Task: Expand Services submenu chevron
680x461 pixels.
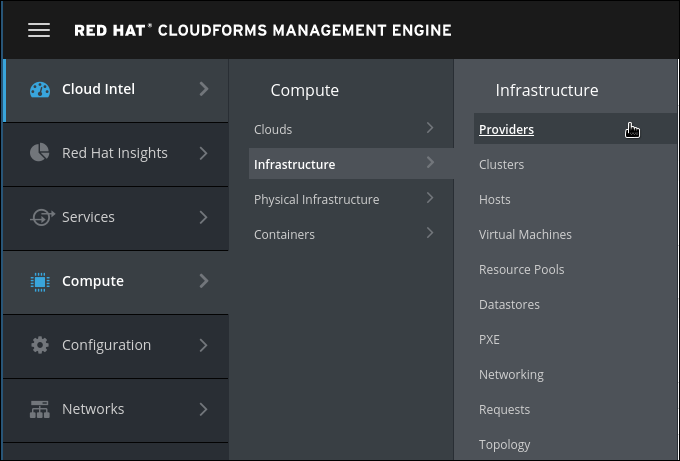Action: [204, 217]
